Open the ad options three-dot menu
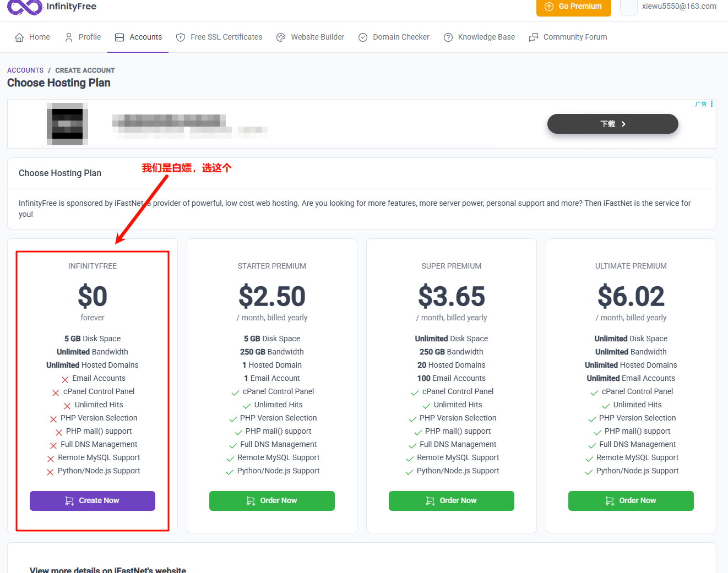 coord(711,104)
